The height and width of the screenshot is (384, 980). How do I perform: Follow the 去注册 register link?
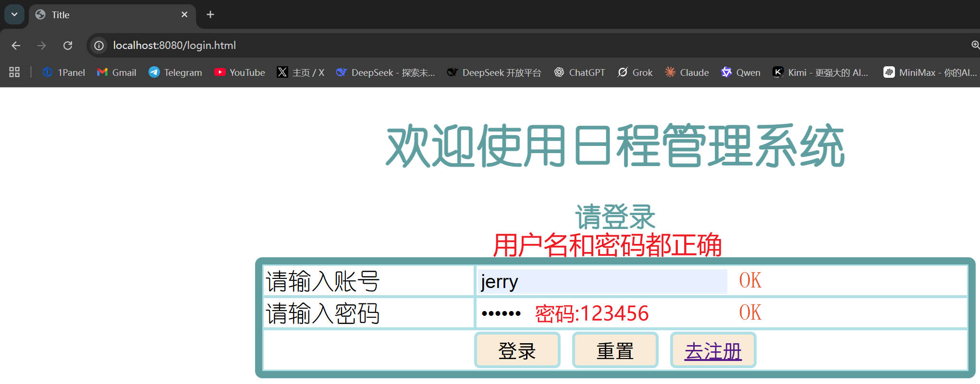point(713,351)
